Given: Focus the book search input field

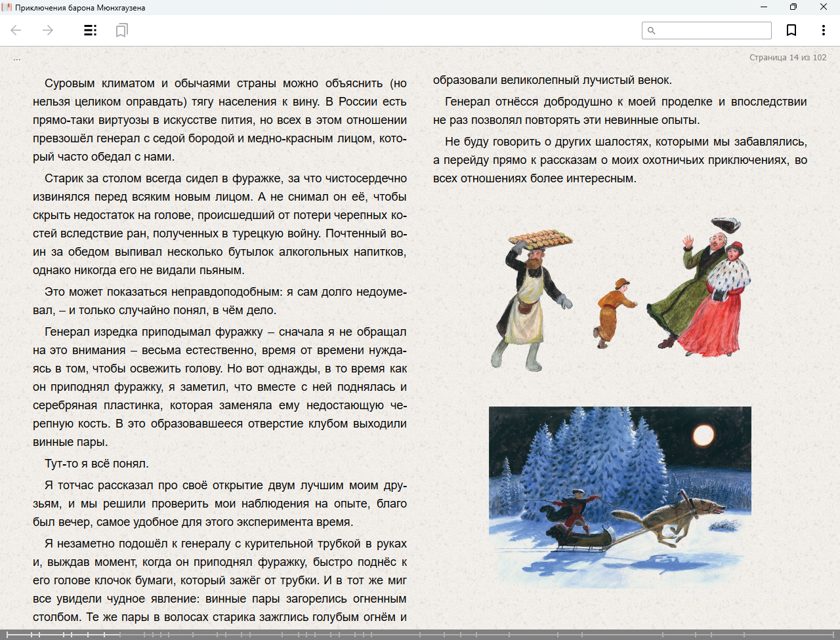Looking at the screenshot, I should tap(713, 31).
